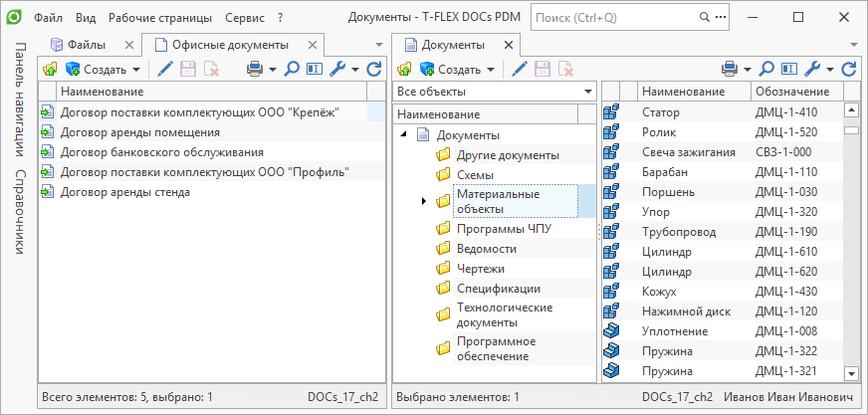Open the Все объекты combo box

(495, 92)
